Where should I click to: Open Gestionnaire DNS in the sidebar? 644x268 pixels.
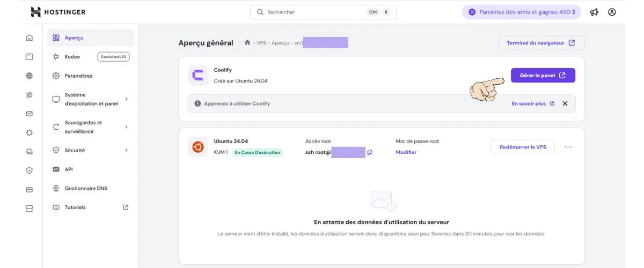[x=90, y=188]
